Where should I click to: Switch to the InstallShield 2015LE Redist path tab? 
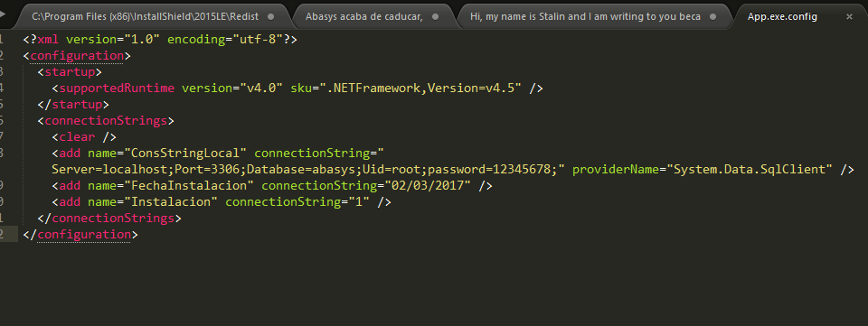coord(145,16)
